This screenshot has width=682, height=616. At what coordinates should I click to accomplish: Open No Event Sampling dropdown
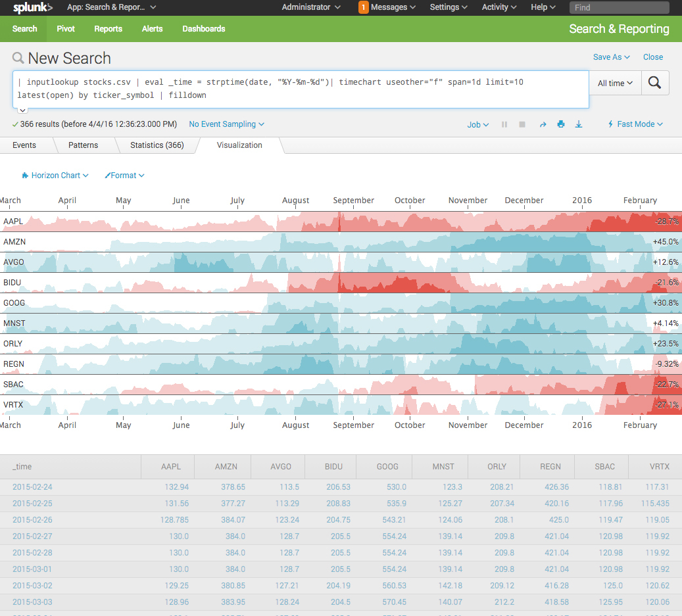click(x=226, y=124)
